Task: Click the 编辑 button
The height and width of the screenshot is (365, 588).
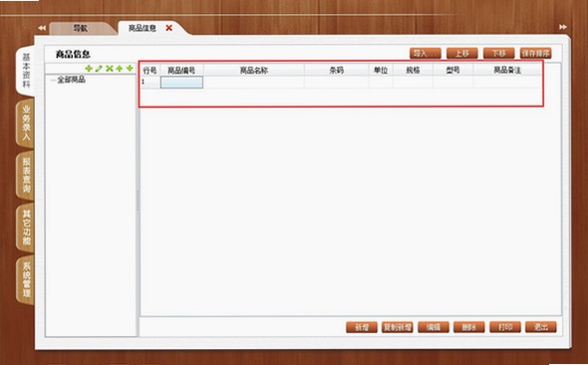Action: click(434, 327)
